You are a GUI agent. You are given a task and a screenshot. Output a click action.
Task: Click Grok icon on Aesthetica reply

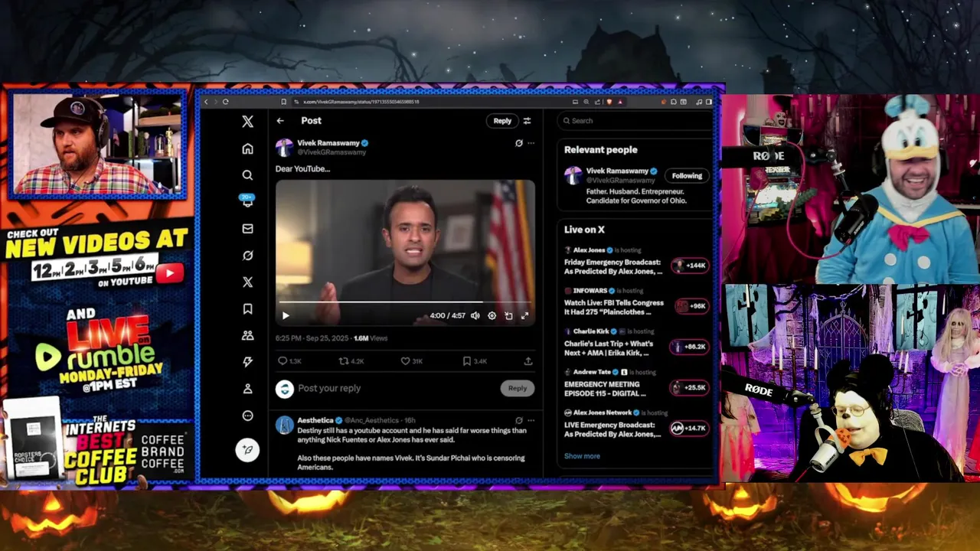tap(518, 420)
